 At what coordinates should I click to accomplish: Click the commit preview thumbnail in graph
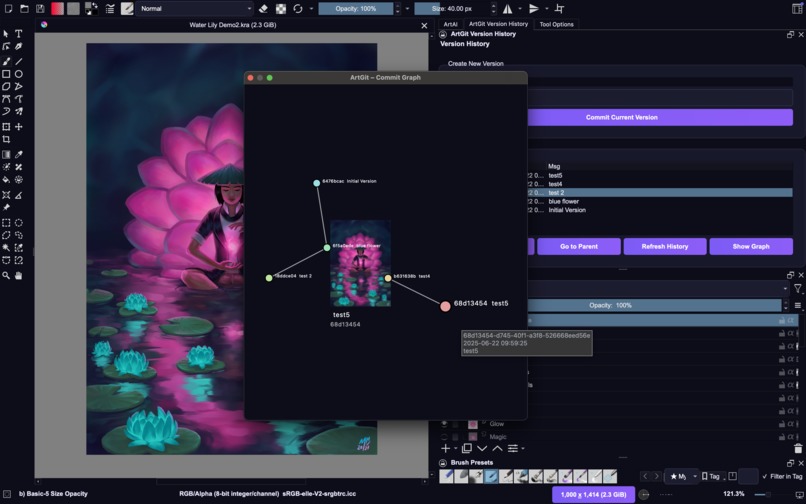(x=360, y=263)
